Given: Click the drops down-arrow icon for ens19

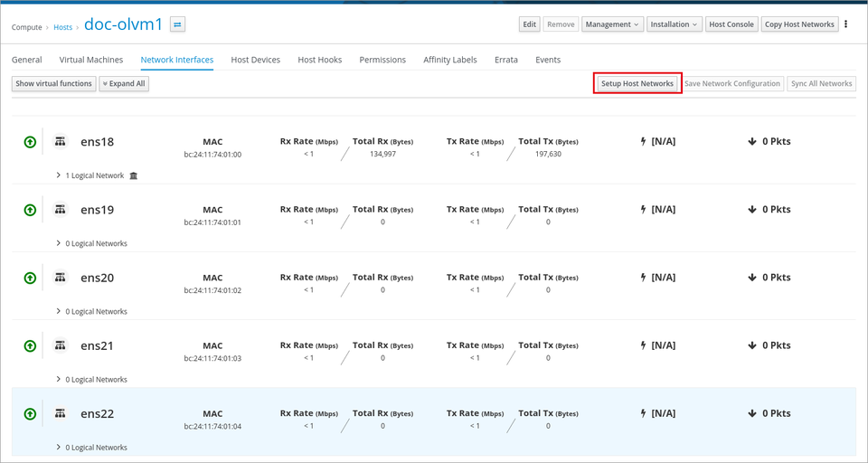Looking at the screenshot, I should [x=751, y=210].
